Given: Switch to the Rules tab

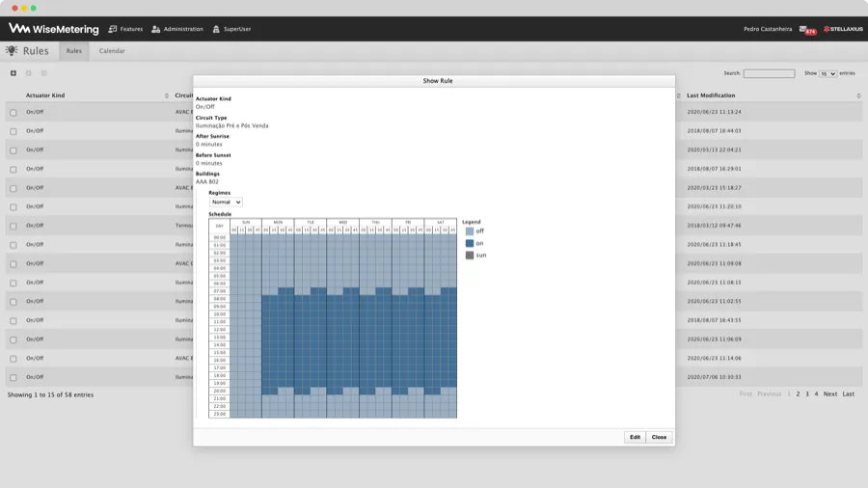Looking at the screenshot, I should [x=73, y=51].
